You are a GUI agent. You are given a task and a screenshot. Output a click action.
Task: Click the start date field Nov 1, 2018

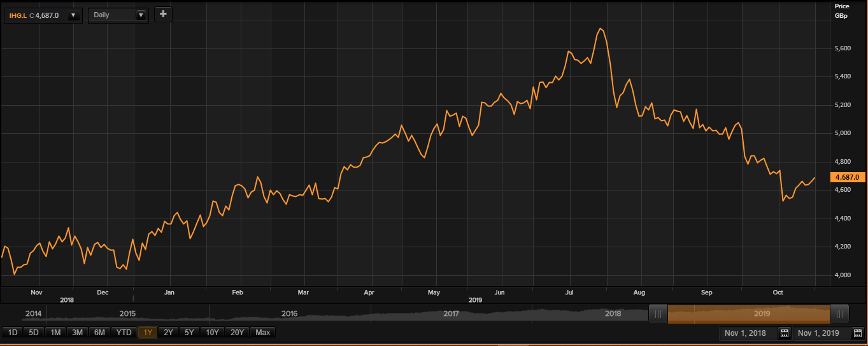tap(748, 333)
